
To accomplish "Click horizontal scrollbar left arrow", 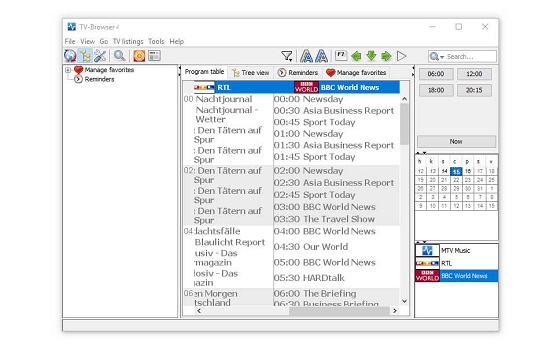I will tap(199, 311).
